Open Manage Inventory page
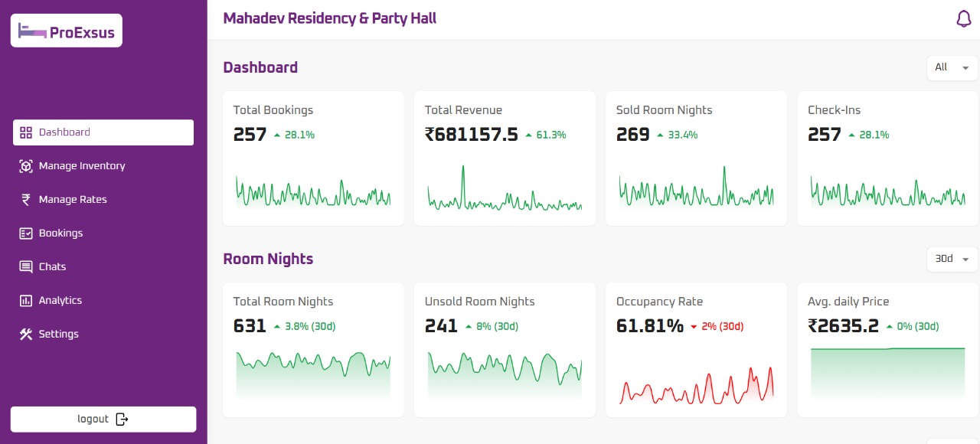 tap(103, 166)
